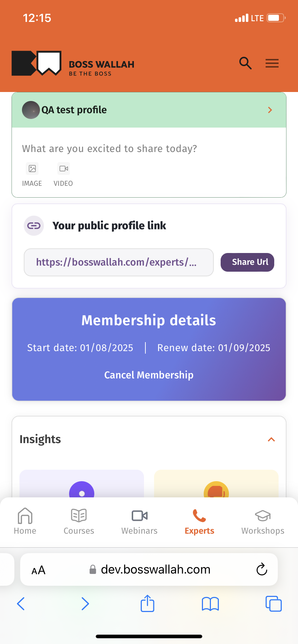298x644 pixels.
Task: Open the Workshops tab
Action: 263,521
